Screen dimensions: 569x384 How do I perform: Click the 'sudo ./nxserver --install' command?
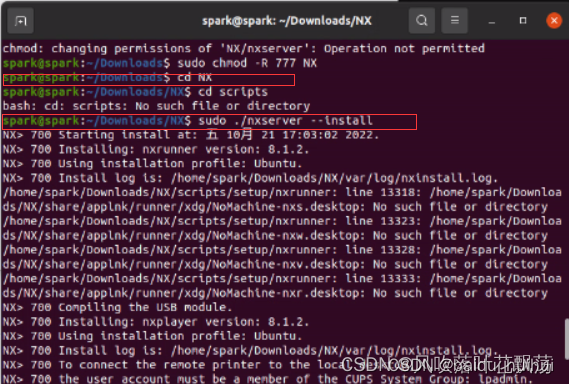(x=285, y=120)
